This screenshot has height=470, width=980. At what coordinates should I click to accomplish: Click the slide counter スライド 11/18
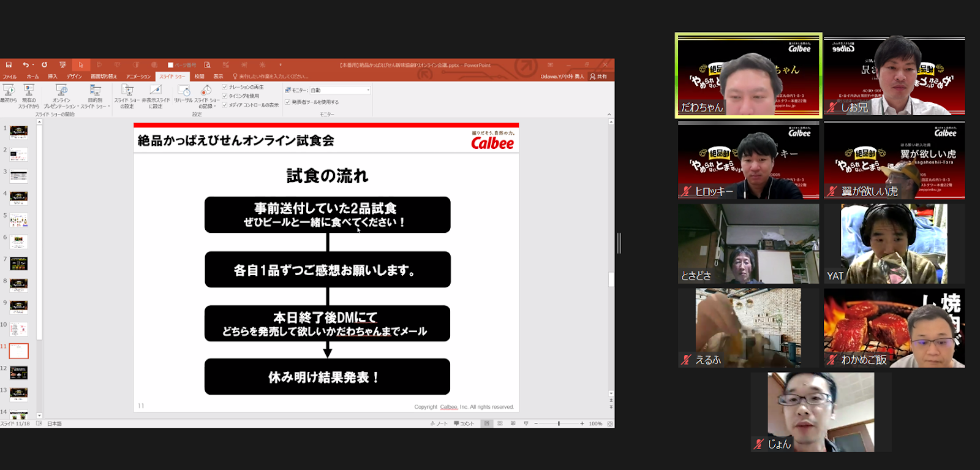[15, 423]
